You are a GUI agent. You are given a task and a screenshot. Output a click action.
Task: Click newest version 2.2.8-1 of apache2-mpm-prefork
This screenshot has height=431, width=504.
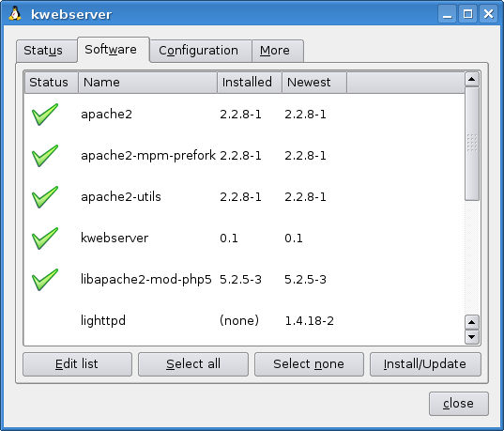[x=305, y=156]
